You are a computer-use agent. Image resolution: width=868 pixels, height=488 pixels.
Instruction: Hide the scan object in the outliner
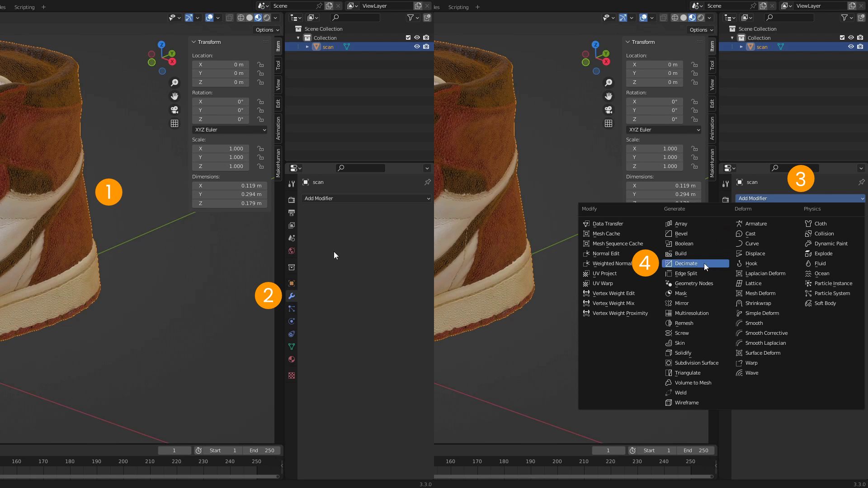coord(416,47)
